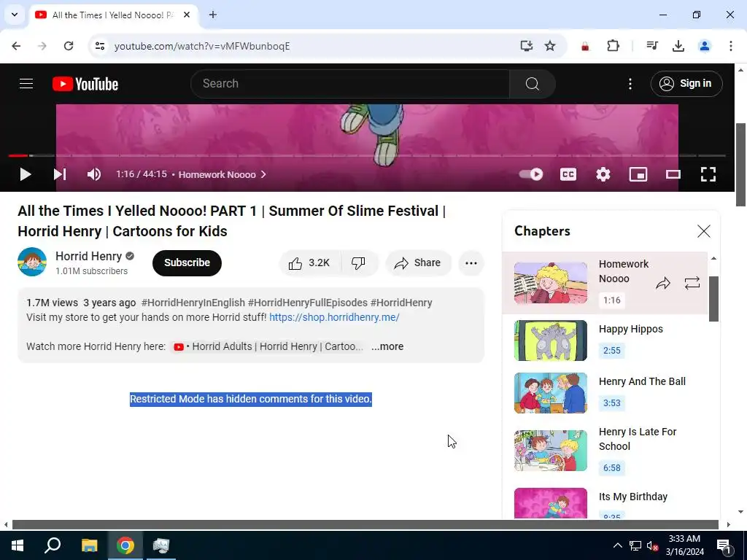The image size is (747, 560).
Task: Open File Explorer from the taskbar
Action: pos(89,545)
